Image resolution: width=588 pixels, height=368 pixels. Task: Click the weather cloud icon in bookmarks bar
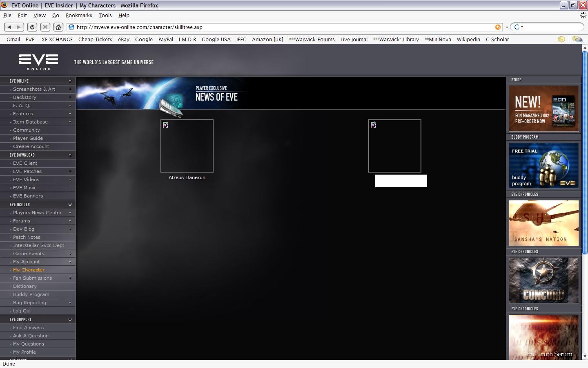click(577, 39)
